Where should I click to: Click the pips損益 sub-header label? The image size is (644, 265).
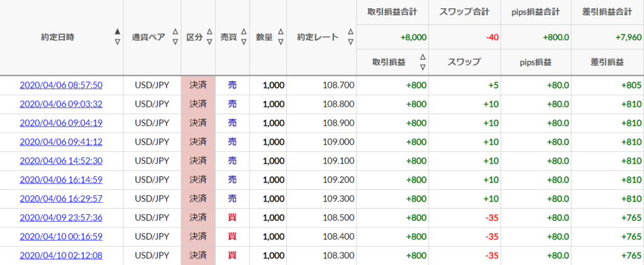point(536,62)
